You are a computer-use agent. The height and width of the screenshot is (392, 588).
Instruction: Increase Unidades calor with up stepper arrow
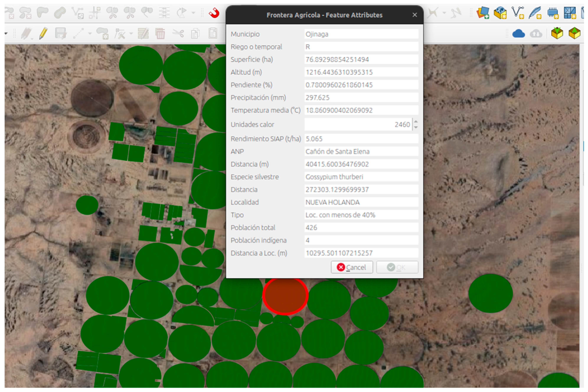(416, 122)
